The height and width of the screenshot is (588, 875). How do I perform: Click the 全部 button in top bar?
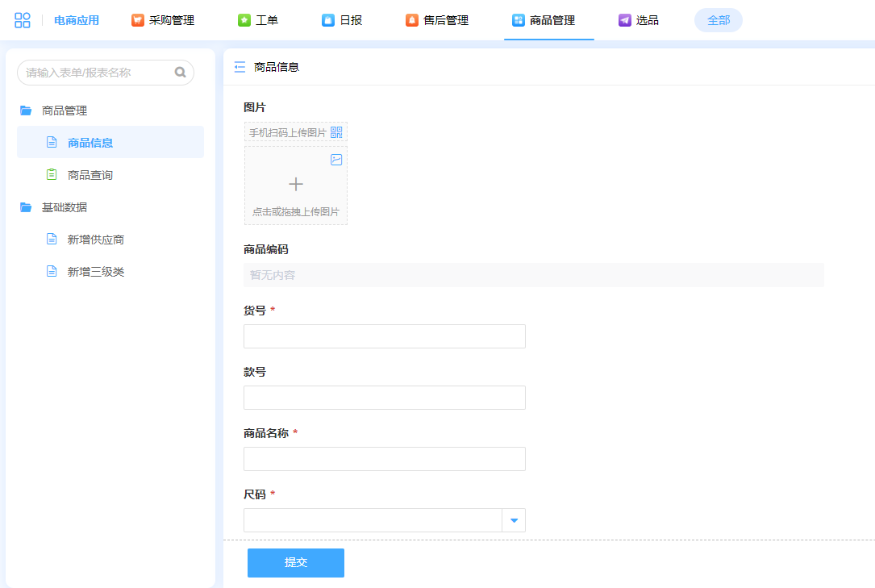pos(718,20)
